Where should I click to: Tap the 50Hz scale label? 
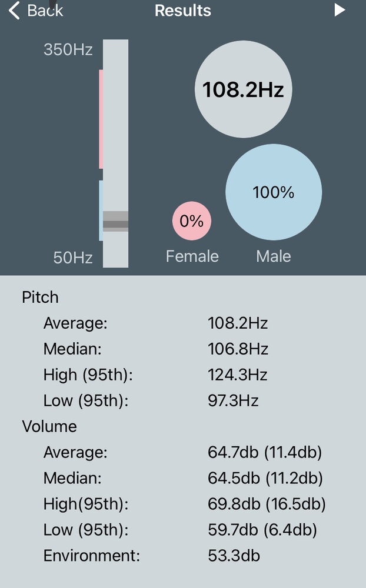click(x=73, y=258)
